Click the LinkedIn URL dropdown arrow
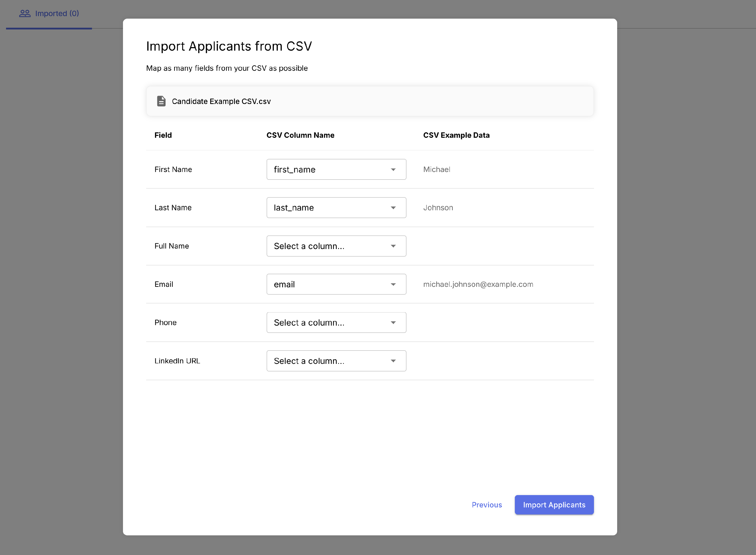Screen dimensions: 756x555 tap(393, 361)
